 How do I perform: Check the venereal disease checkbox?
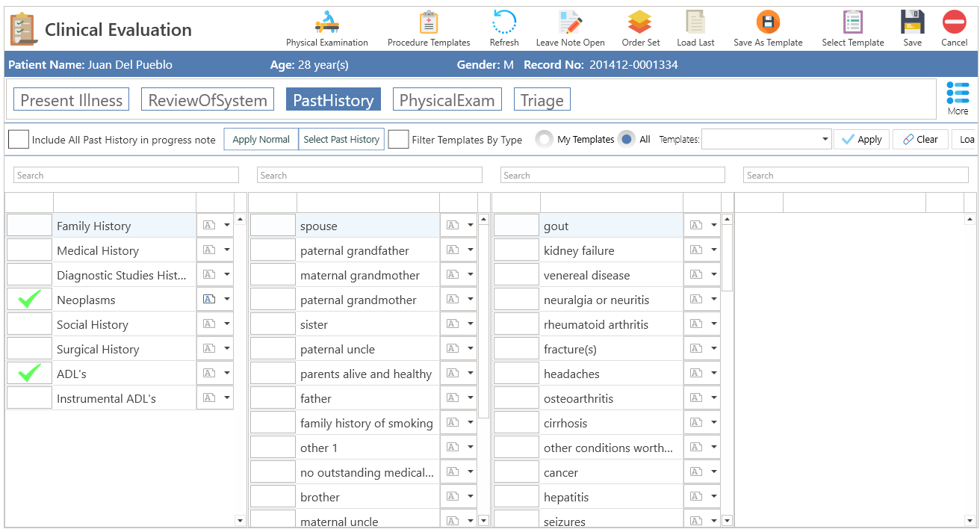[x=516, y=275]
